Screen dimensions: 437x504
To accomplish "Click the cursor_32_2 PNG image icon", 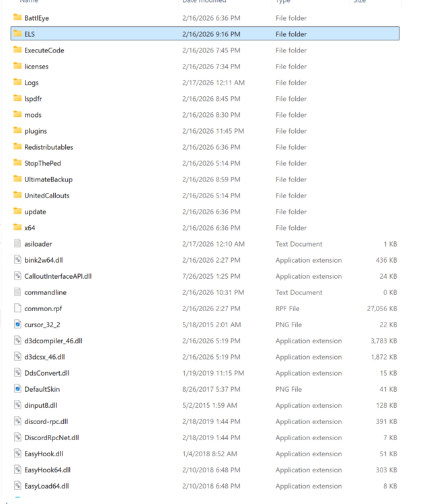I will [x=17, y=324].
